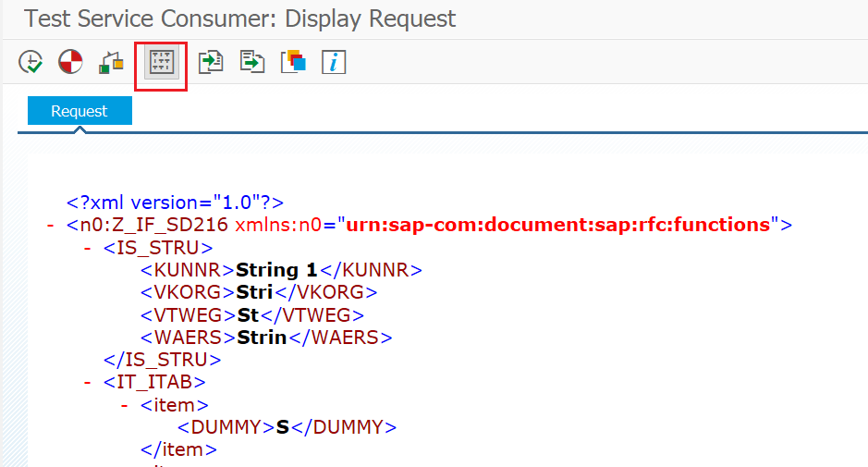
Task: Open the XML editor grid icon
Action: click(x=161, y=62)
